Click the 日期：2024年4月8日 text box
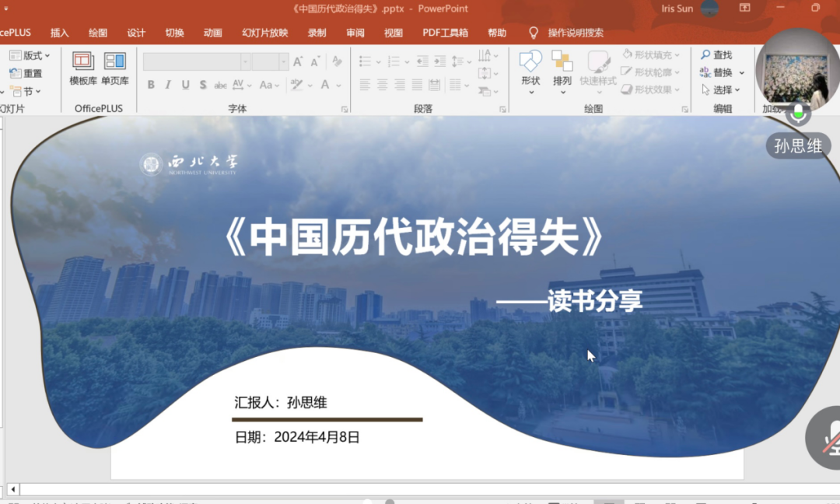The image size is (840, 504). 297,437
